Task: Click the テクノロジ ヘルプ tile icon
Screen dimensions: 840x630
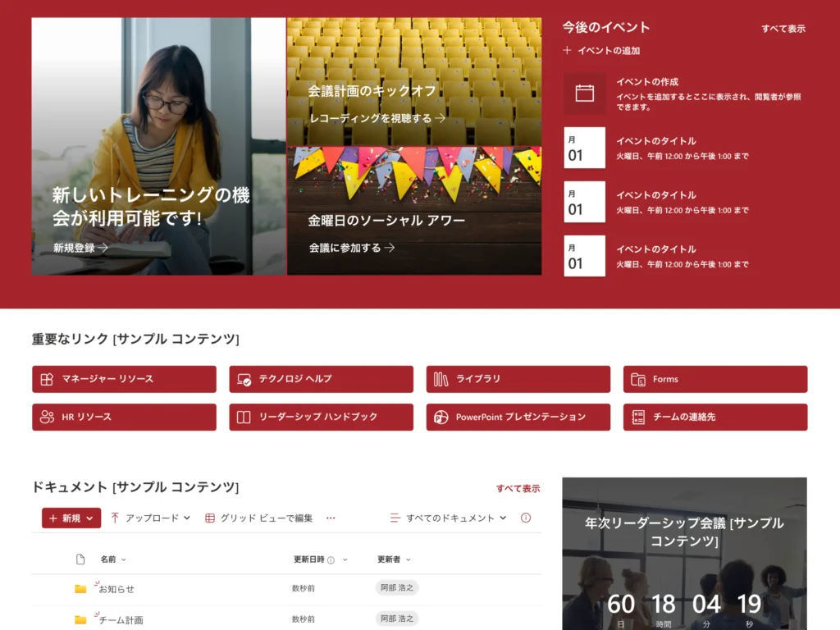Action: tap(244, 379)
